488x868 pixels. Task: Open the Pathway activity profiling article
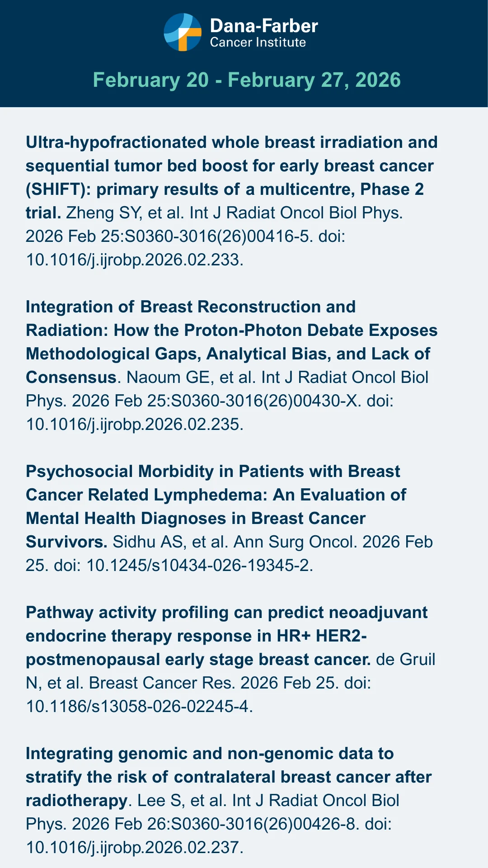tap(226, 636)
